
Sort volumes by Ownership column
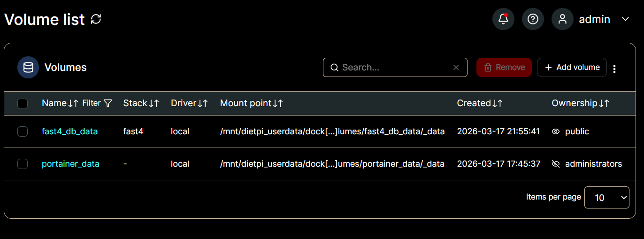(x=580, y=103)
